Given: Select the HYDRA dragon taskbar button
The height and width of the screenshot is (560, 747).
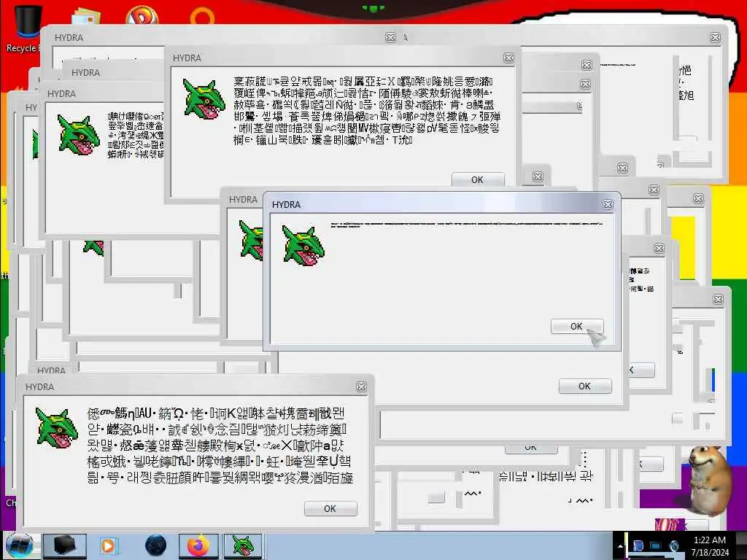Looking at the screenshot, I should tap(243, 546).
